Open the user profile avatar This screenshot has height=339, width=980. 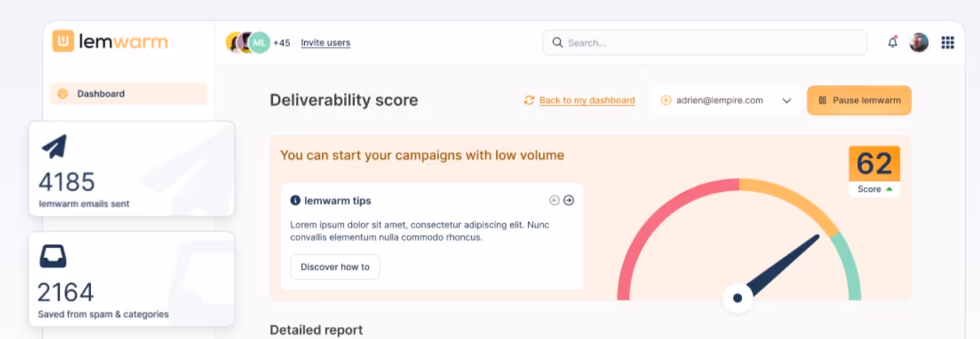[x=919, y=43]
